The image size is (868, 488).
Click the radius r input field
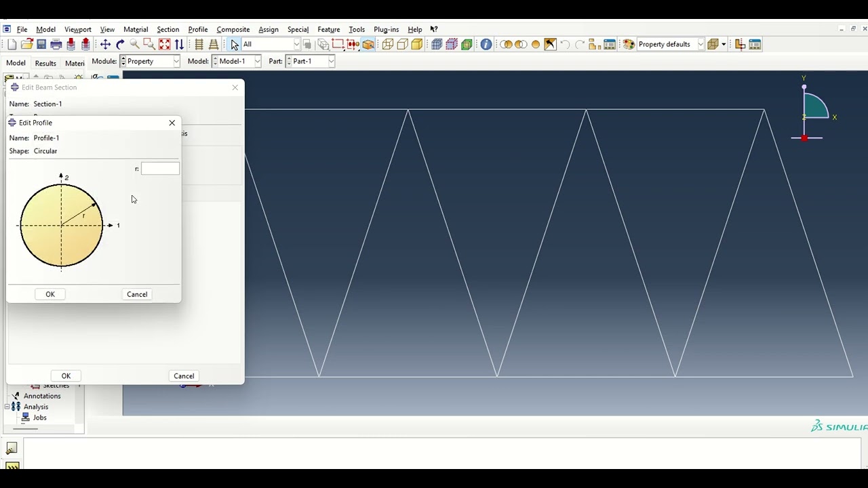[x=160, y=169]
